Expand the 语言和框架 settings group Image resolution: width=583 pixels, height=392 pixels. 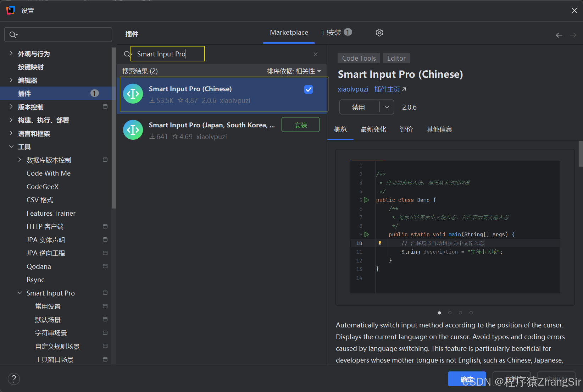[11, 133]
